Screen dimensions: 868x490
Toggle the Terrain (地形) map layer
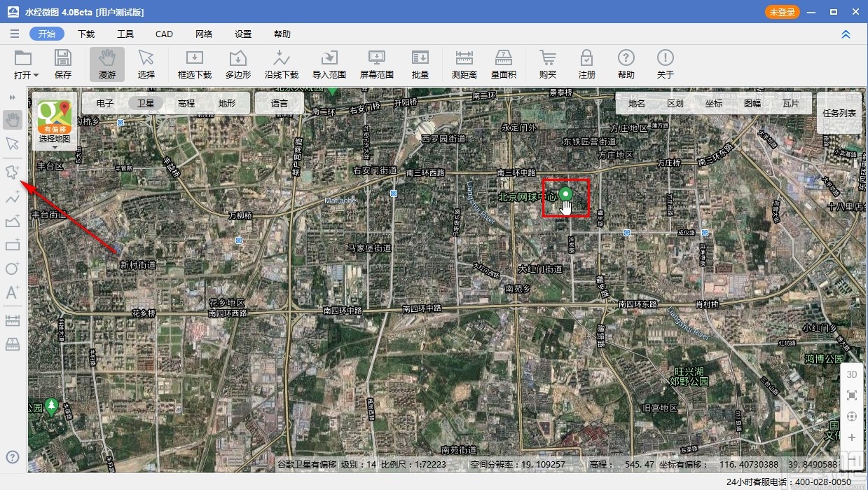227,103
